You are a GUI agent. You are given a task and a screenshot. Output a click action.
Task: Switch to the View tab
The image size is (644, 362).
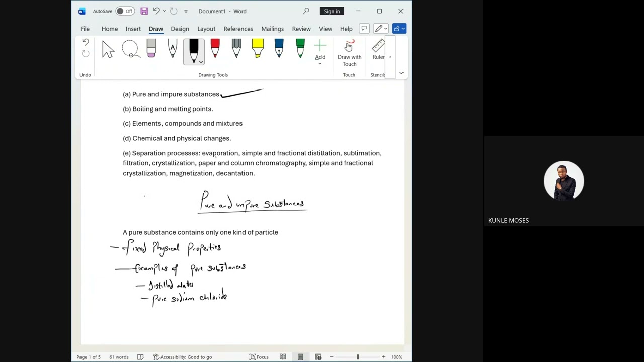coord(326,29)
